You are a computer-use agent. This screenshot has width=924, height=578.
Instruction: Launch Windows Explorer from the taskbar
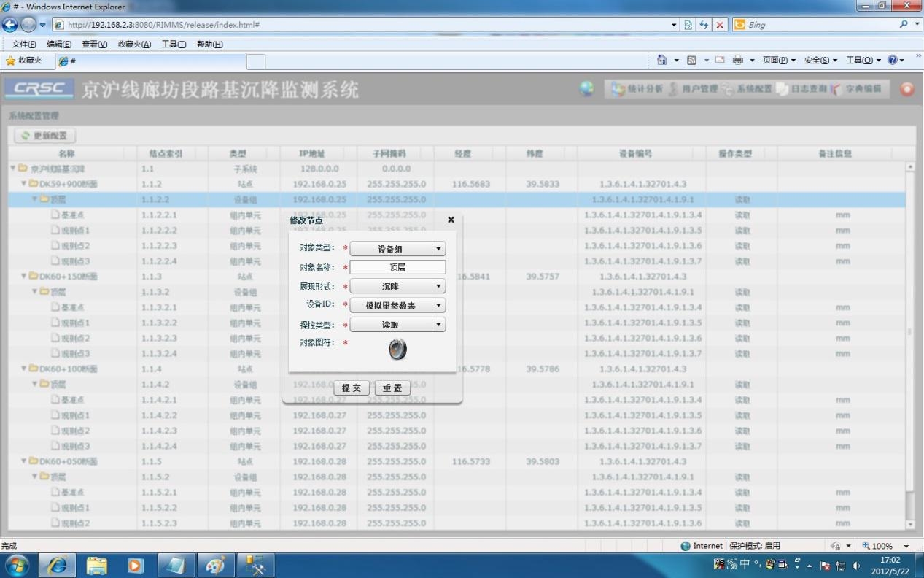point(96,565)
